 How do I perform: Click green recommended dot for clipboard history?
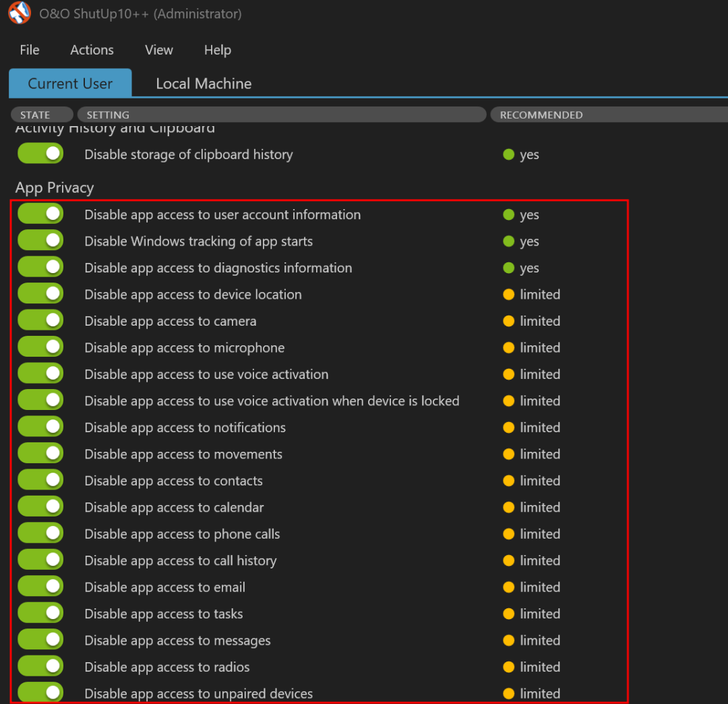(x=508, y=154)
